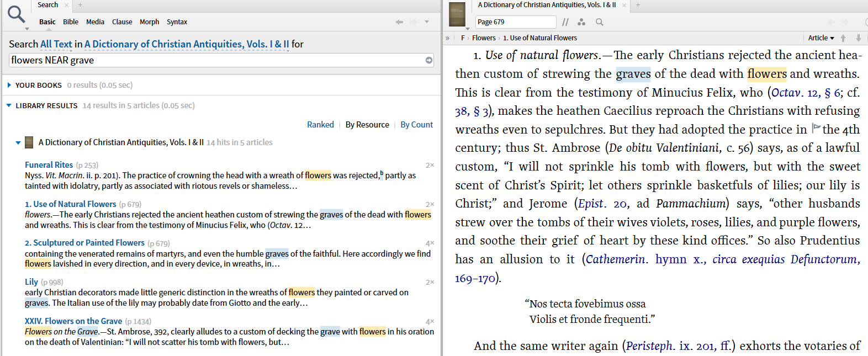Switch to Media search type

pyautogui.click(x=95, y=22)
